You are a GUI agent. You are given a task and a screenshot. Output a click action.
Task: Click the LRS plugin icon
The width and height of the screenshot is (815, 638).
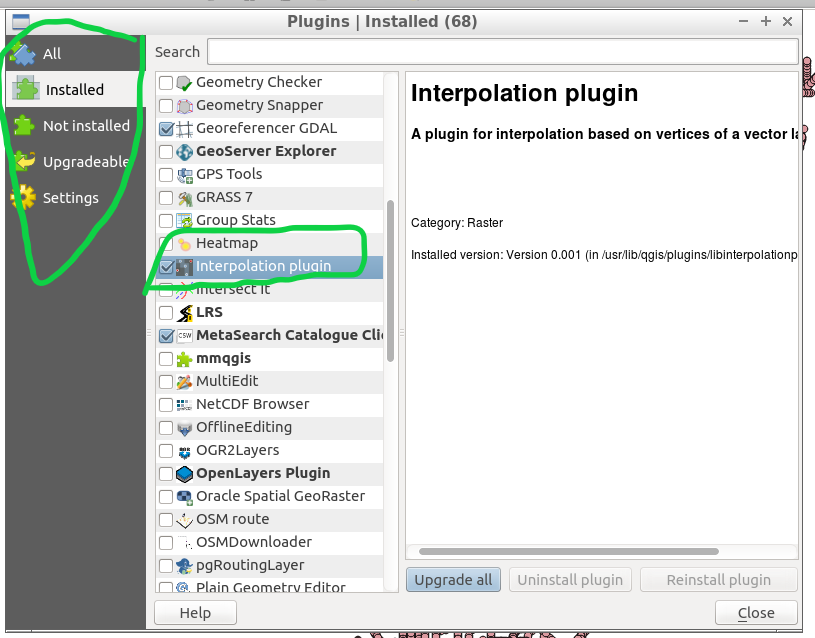[x=184, y=313]
